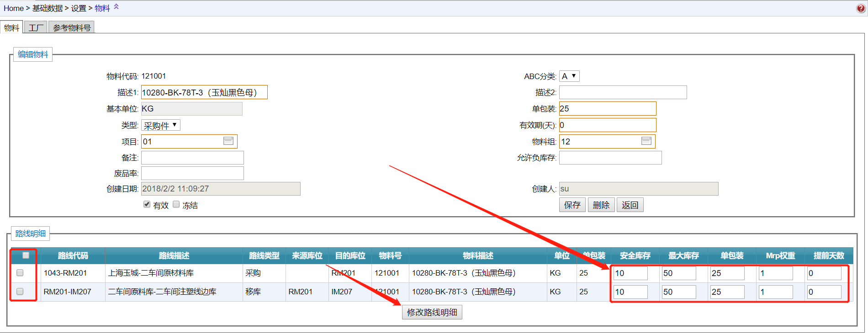Click the 创建日期 read-only field
The height and width of the screenshot is (335, 868).
221,189
